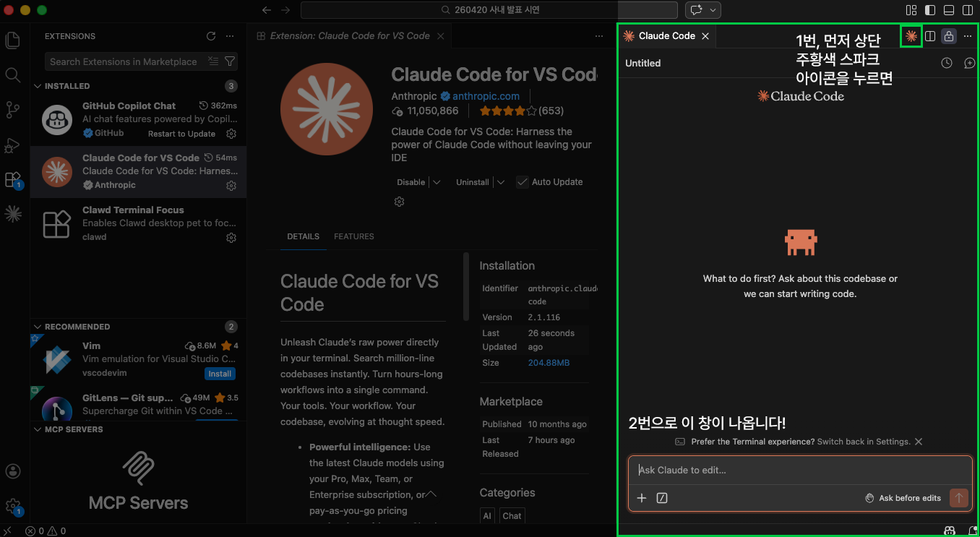This screenshot has width=980, height=537.
Task: Refresh the Extensions list
Action: 211,36
